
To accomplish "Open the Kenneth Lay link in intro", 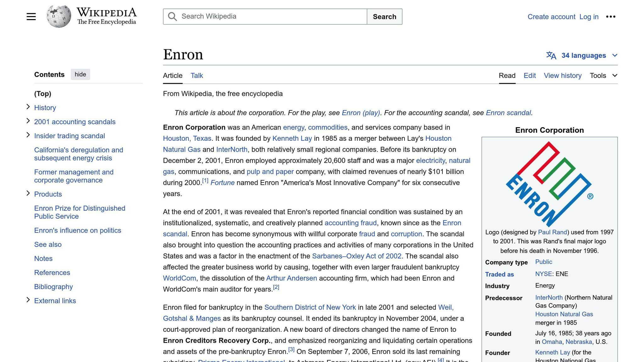I will [x=292, y=139].
